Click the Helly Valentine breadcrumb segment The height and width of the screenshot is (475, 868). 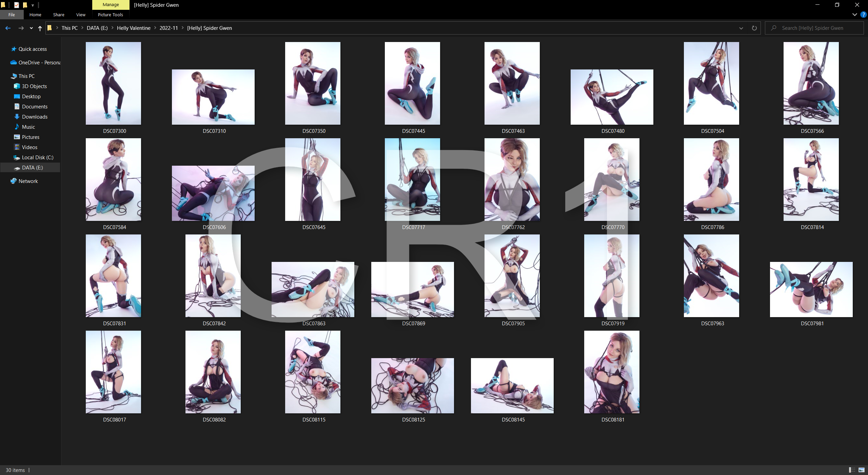tap(134, 28)
